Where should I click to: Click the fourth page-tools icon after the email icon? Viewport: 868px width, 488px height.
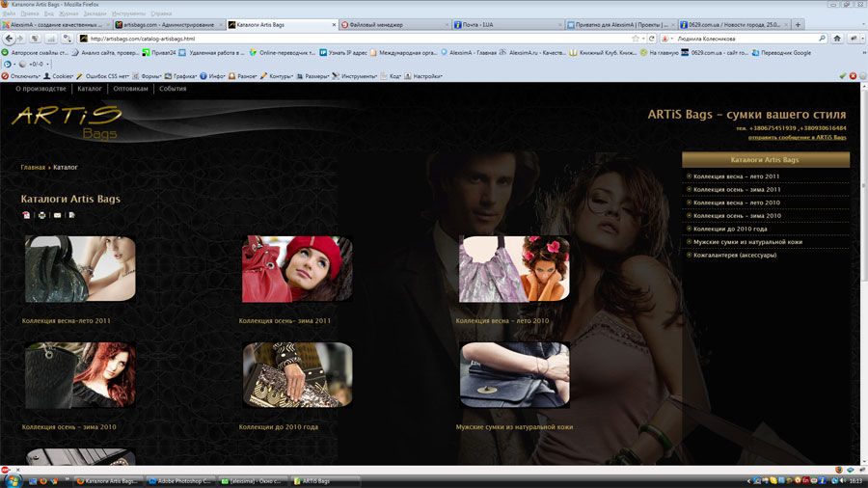point(72,215)
